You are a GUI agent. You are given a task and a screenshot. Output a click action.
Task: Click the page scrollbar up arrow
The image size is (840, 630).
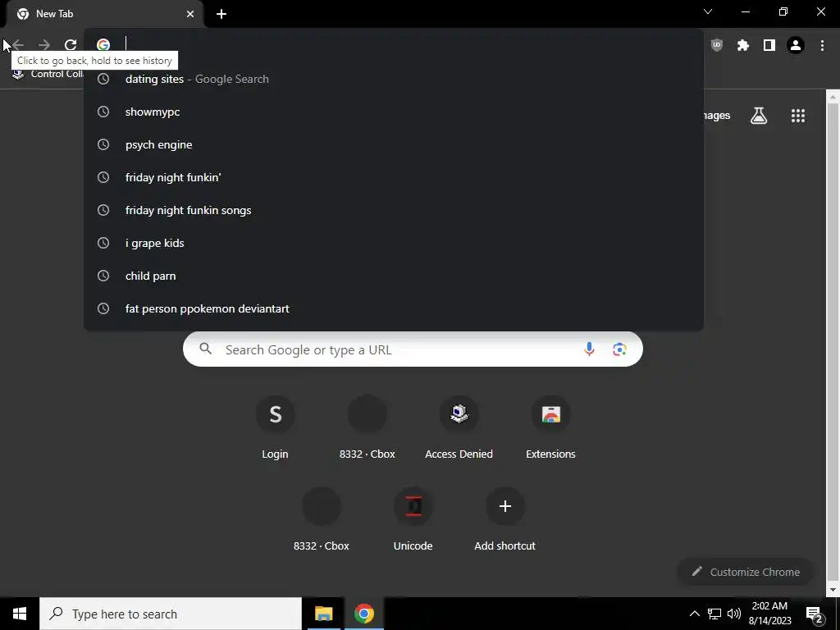(833, 98)
